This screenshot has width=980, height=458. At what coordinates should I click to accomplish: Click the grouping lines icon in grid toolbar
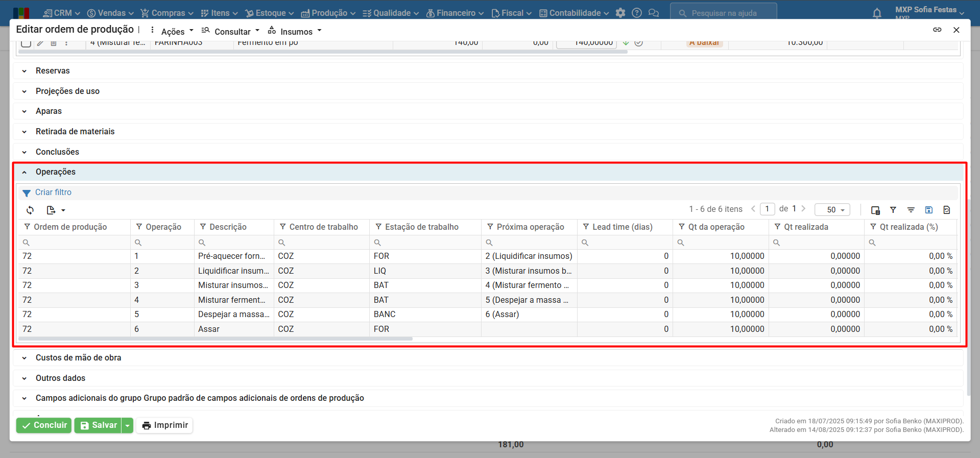(911, 210)
